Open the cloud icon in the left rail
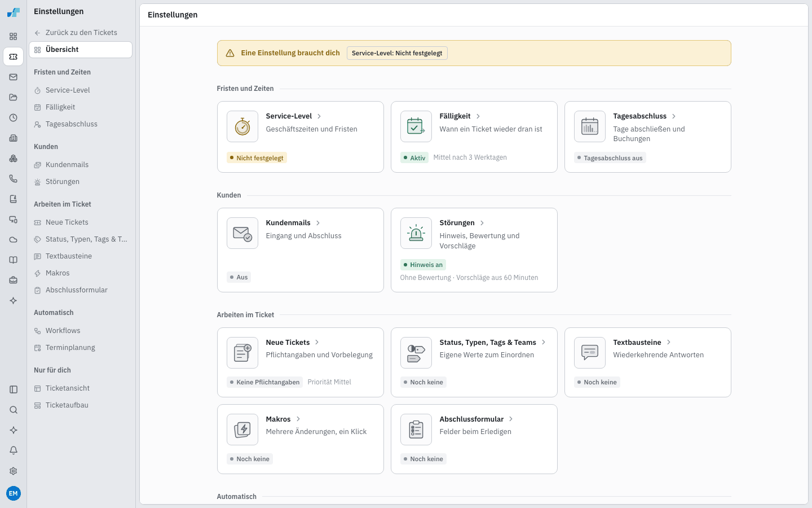 pyautogui.click(x=14, y=239)
